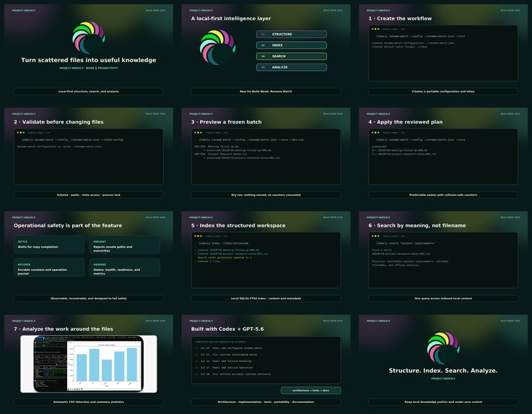532x414 pixels.
Task: Click the 'Structure. Index. Search. Analyze.' headline
Action: pos(443,371)
